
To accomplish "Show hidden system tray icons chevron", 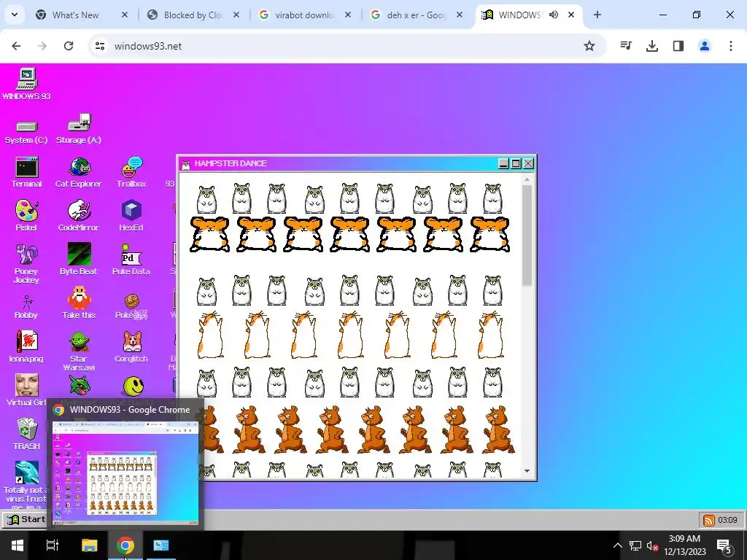I will [617, 545].
